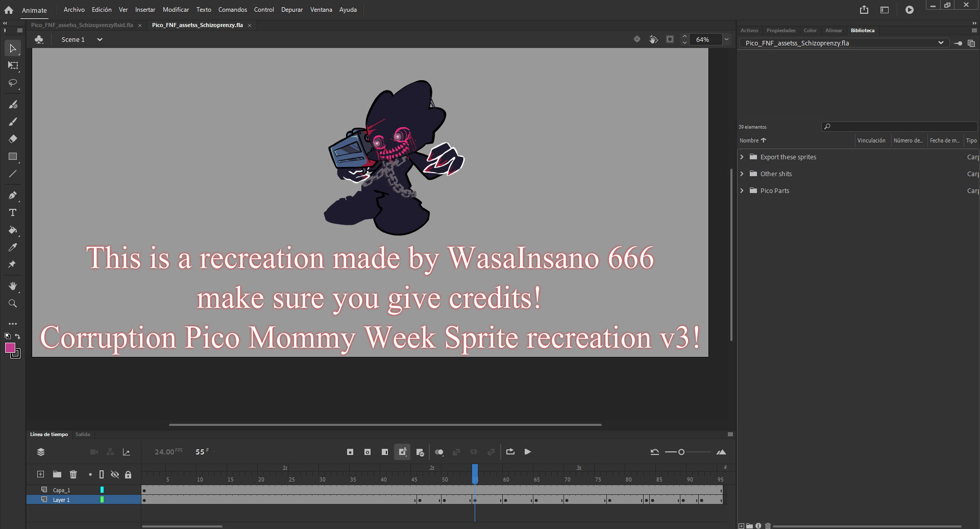Open the zoom percentage dropdown showing 64%
Viewport: 980px width, 529px height.
pos(726,39)
